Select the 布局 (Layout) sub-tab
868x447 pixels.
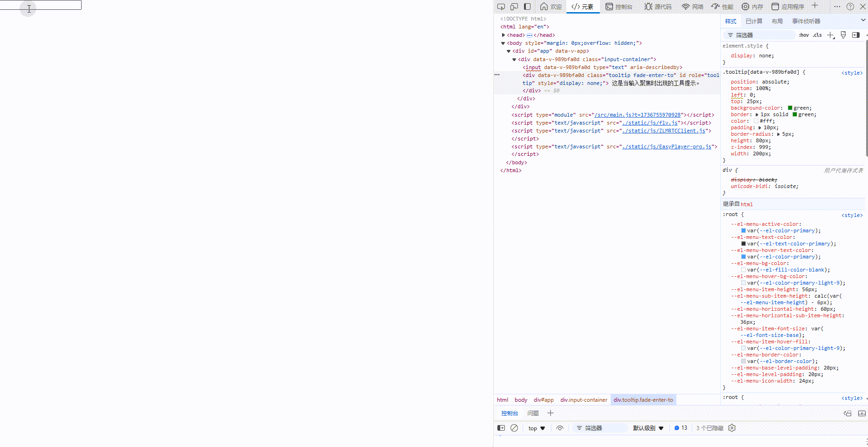click(x=777, y=21)
